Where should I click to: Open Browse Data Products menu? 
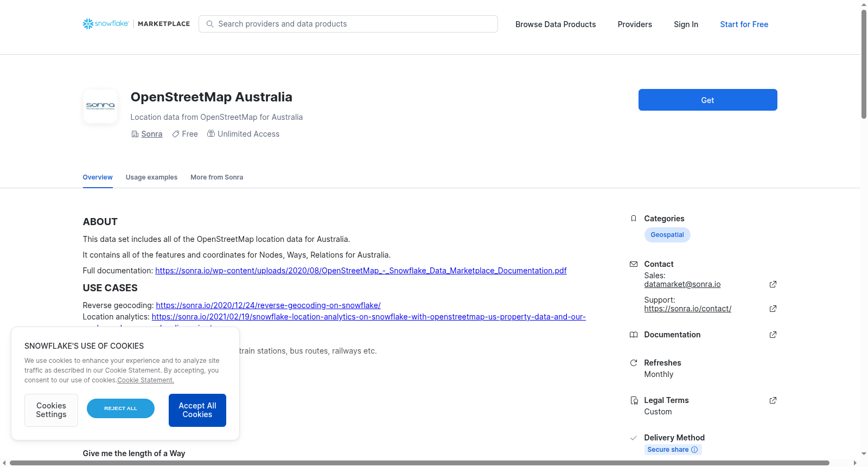556,24
